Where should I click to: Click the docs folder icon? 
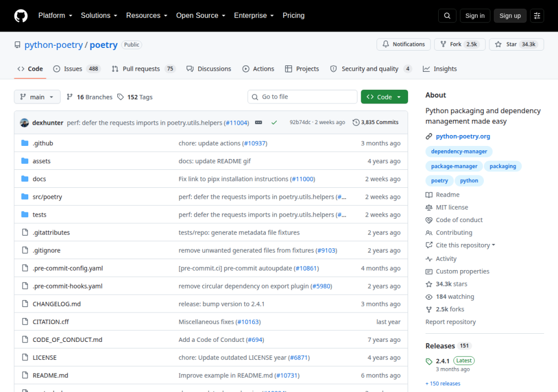[25, 179]
